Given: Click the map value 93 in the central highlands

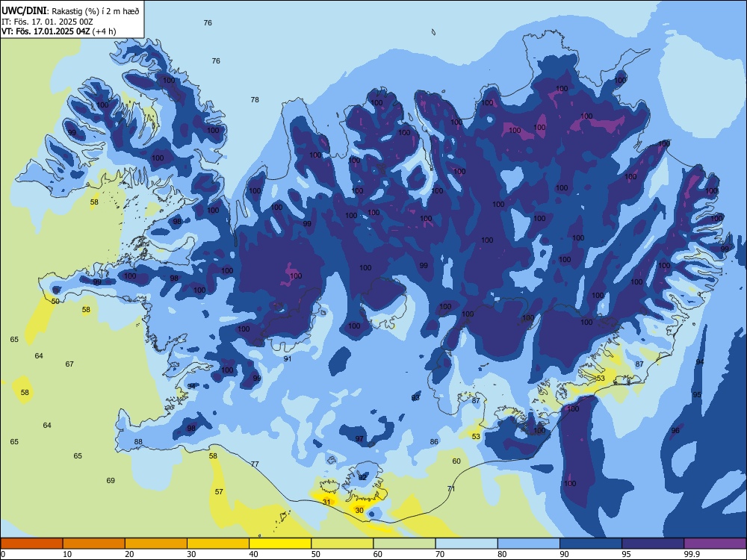Looking at the screenshot, I should click(x=415, y=398).
